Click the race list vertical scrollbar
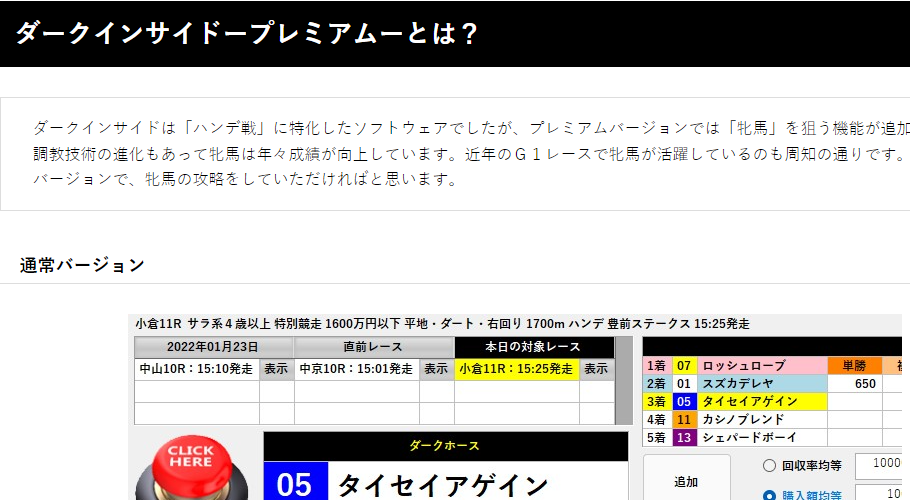 (624, 380)
